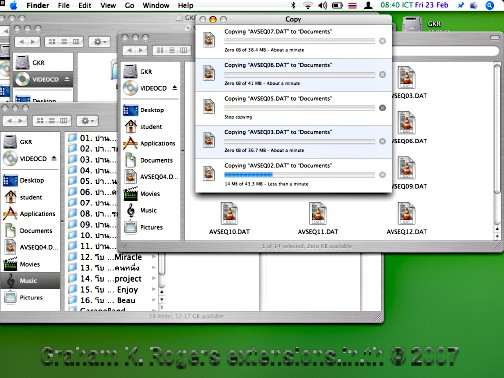Open Pictures in middle window sidebar

tap(150, 227)
